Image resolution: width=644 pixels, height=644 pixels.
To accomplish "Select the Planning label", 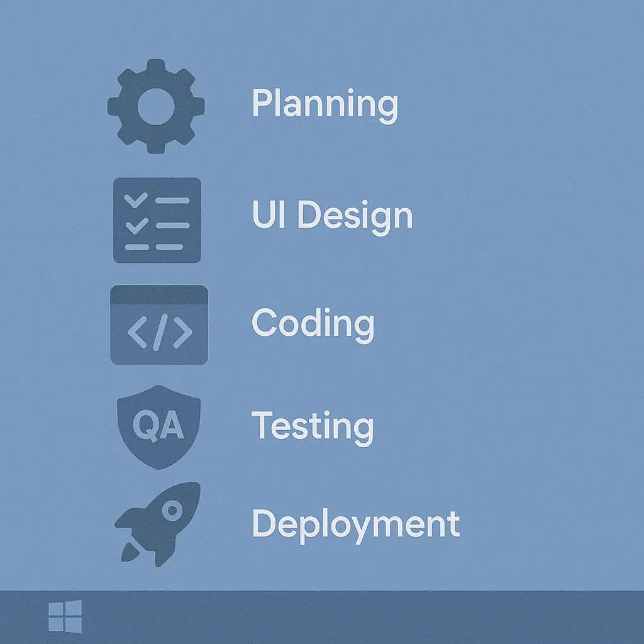I will pos(325,104).
